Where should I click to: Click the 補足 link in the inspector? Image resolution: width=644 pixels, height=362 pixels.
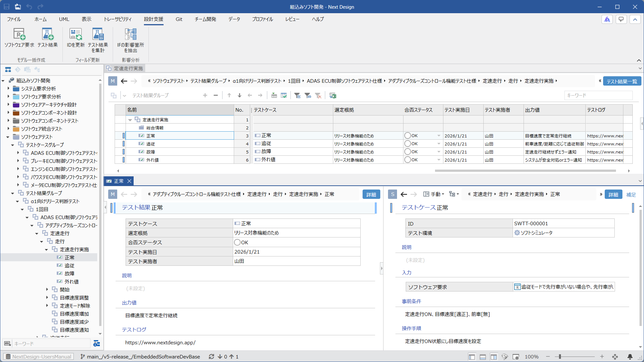pyautogui.click(x=631, y=195)
